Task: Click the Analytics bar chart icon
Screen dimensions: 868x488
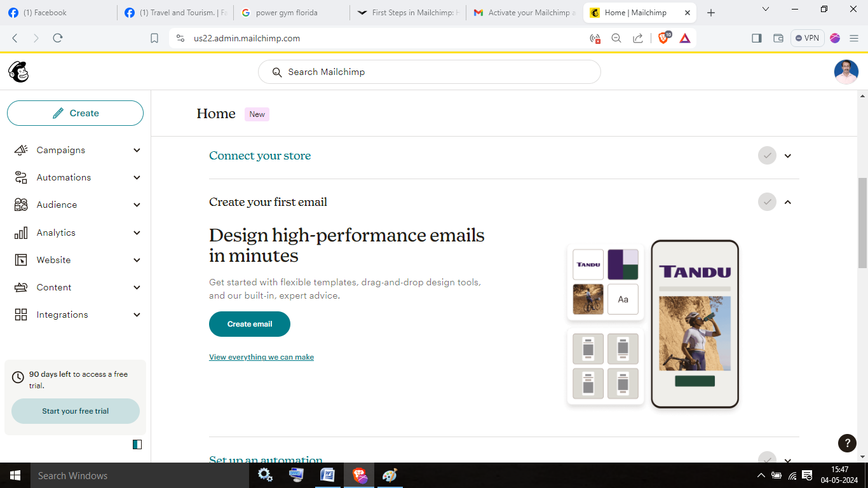Action: (x=21, y=233)
